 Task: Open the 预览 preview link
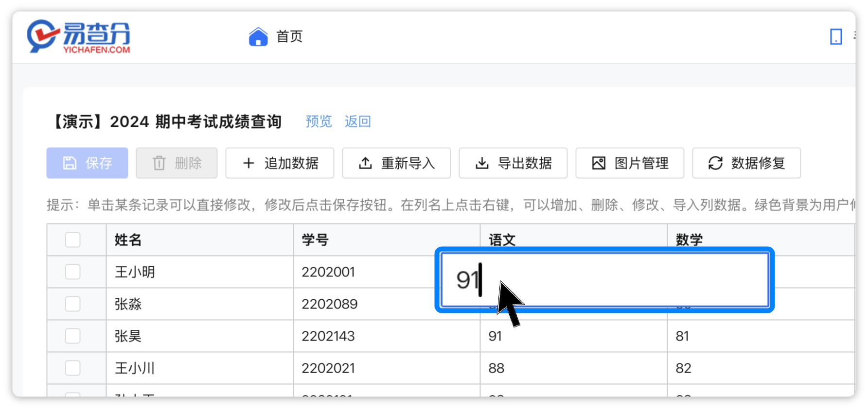(319, 121)
